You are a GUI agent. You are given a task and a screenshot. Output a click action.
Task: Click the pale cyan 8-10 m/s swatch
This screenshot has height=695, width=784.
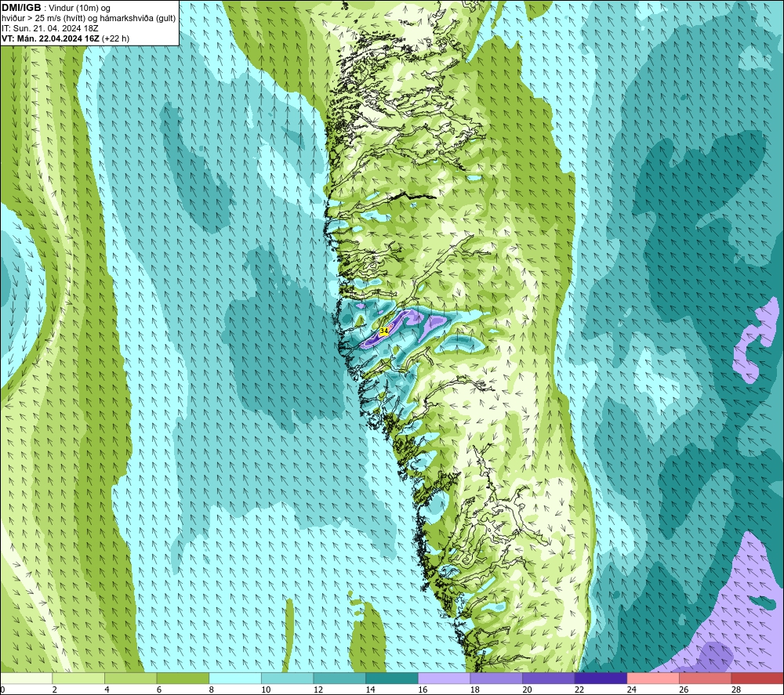235,678
